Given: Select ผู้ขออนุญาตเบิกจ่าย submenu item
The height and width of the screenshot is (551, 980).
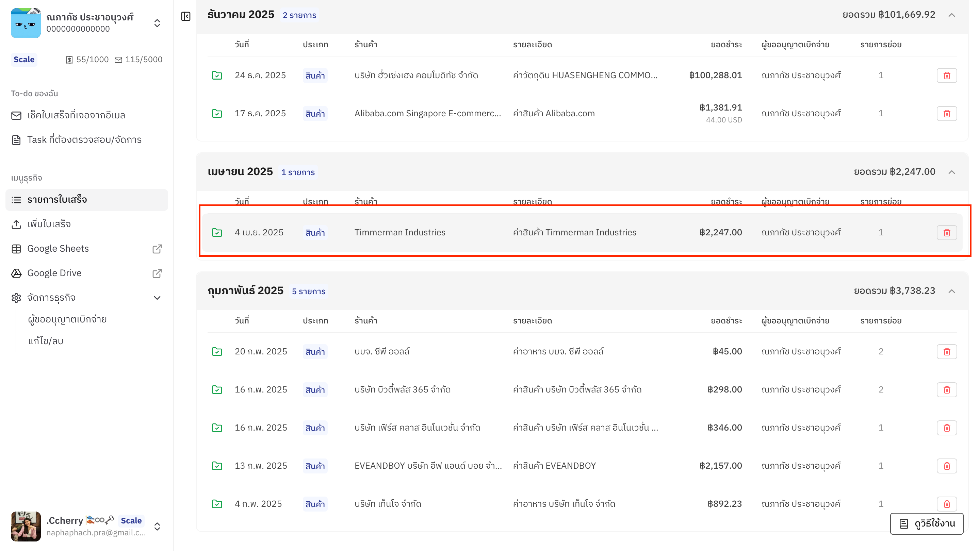Looking at the screenshot, I should click(67, 319).
